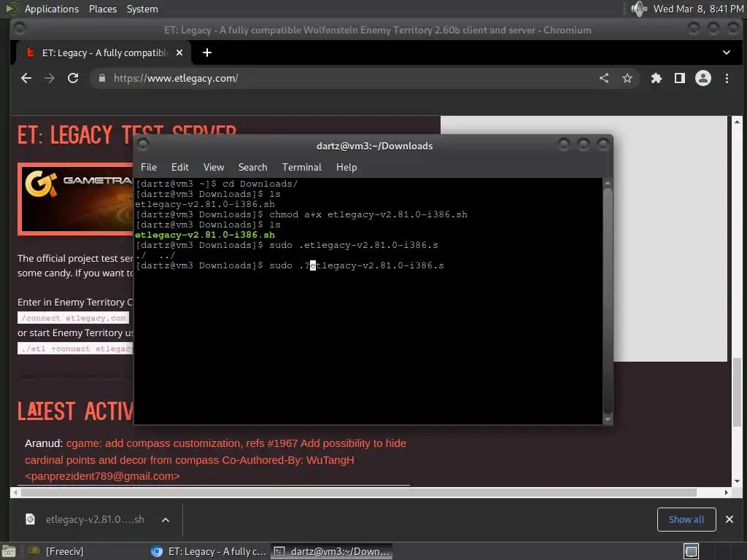
Task: Open the Places menu
Action: [x=102, y=9]
